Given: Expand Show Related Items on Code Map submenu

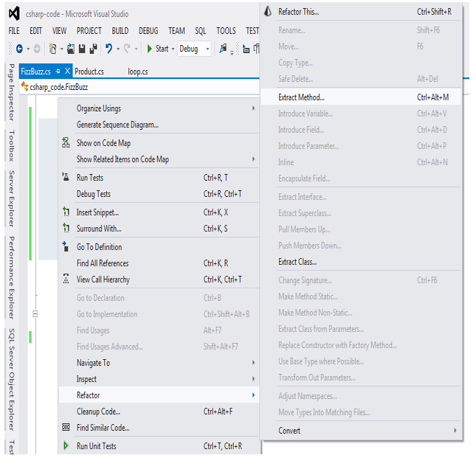Looking at the screenshot, I should tap(253, 159).
